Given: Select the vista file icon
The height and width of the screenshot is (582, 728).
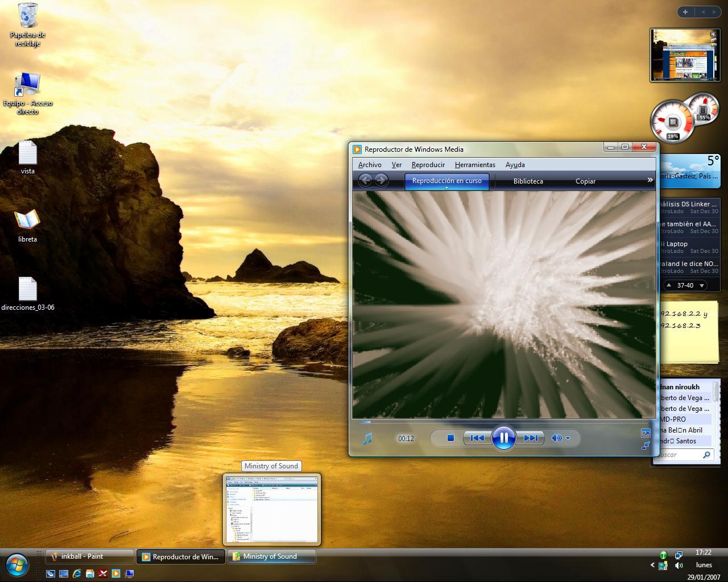Looking at the screenshot, I should [x=27, y=157].
